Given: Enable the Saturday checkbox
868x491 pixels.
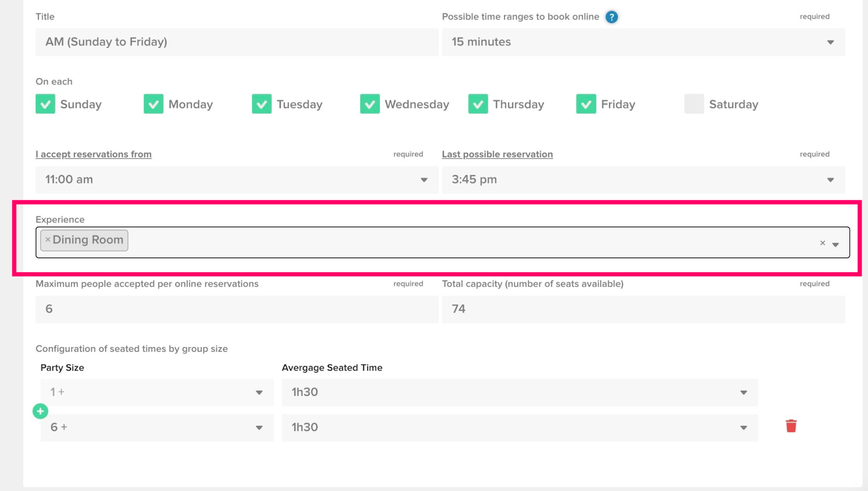Looking at the screenshot, I should pyautogui.click(x=694, y=104).
